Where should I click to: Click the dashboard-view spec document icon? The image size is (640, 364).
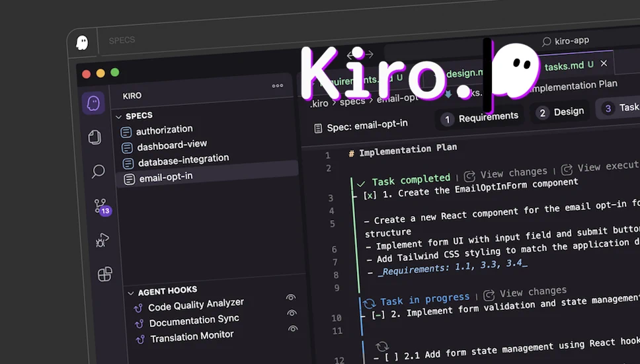pos(128,147)
